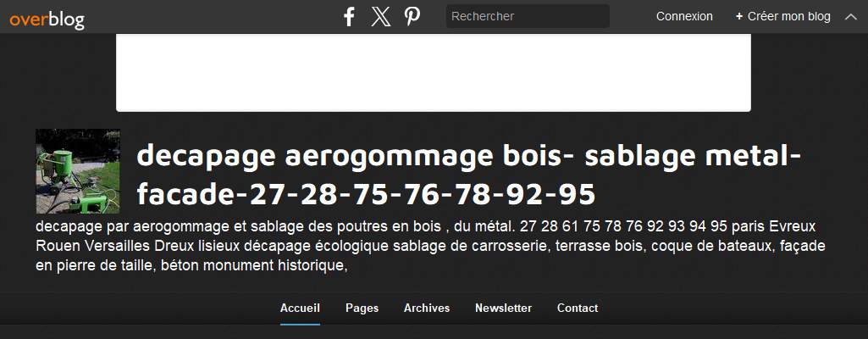
Task: Select the Accueil tab
Action: 300,308
